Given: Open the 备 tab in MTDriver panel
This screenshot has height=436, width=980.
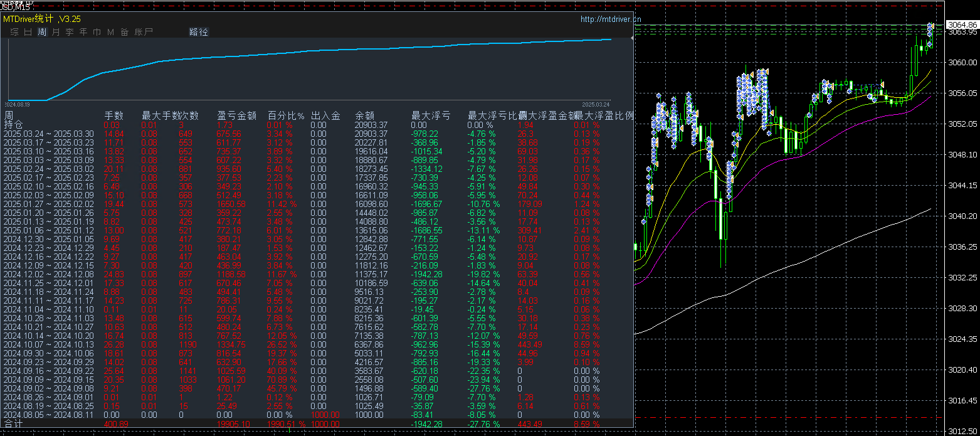Looking at the screenshot, I should pos(124,32).
